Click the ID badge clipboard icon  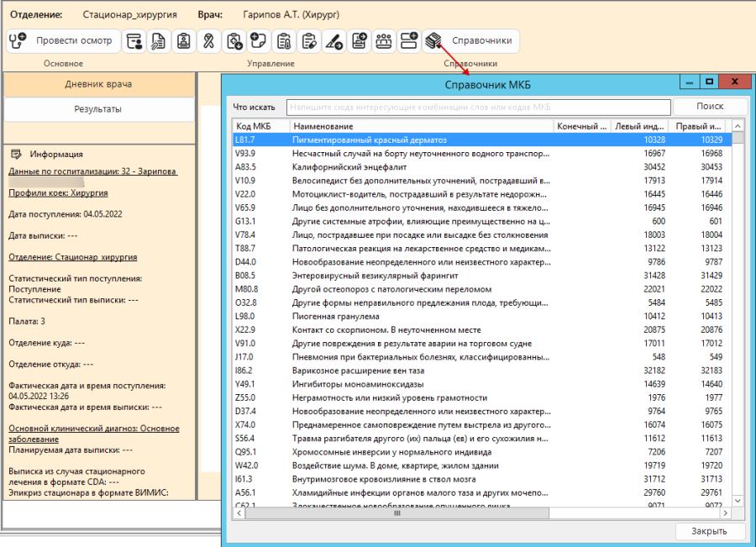pyautogui.click(x=184, y=41)
